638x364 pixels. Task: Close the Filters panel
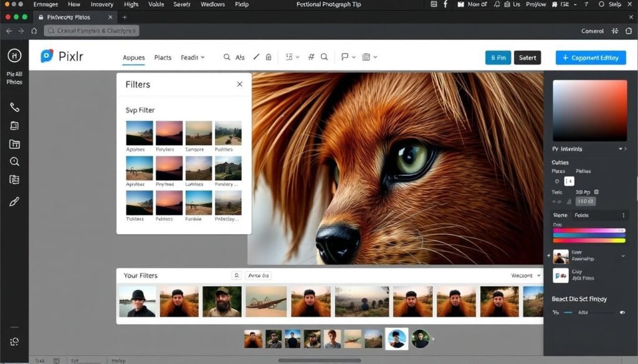[x=240, y=84]
